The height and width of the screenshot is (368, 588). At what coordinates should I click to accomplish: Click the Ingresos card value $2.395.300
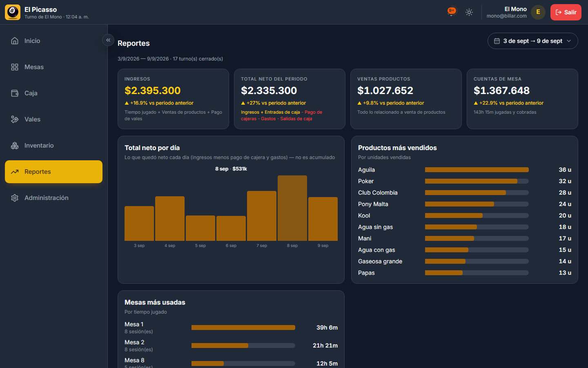[153, 90]
